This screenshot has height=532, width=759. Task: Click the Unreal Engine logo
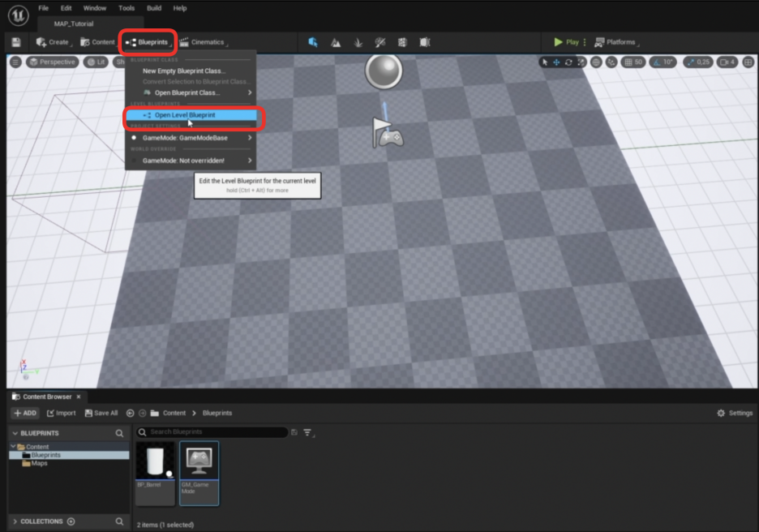coord(19,15)
